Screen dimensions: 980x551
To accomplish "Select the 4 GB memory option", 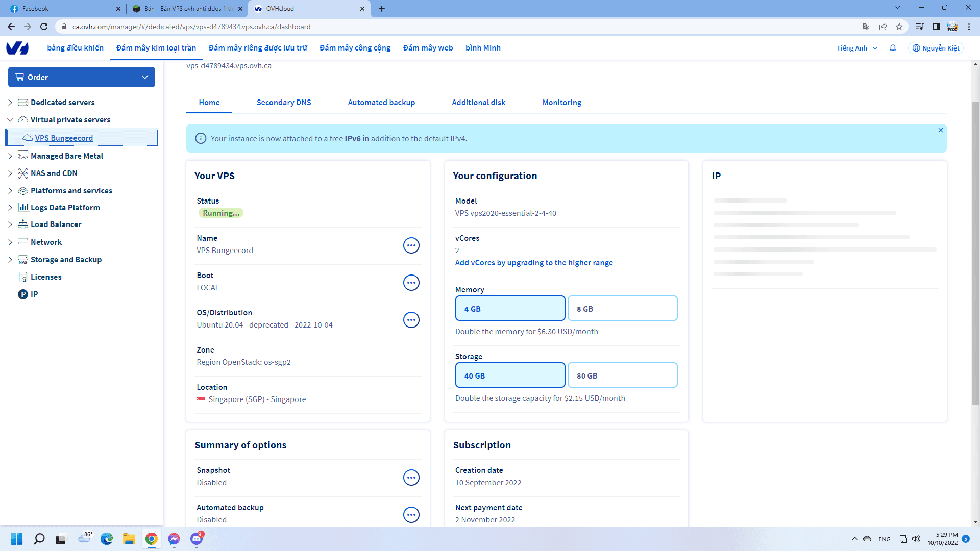I will coord(510,309).
